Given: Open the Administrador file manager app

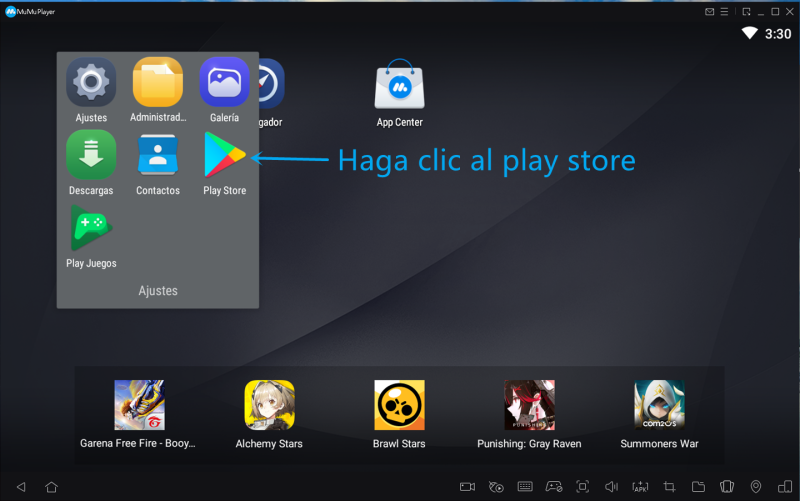Looking at the screenshot, I should coord(158,83).
